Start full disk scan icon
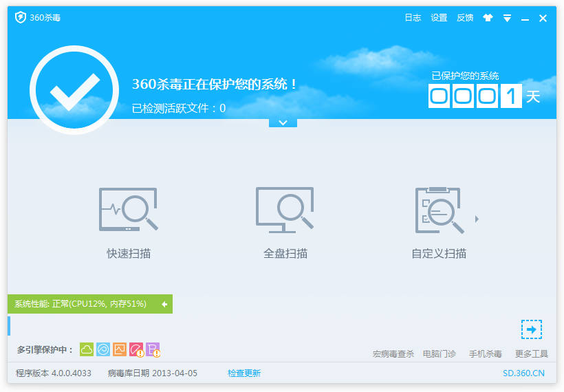 pos(285,210)
